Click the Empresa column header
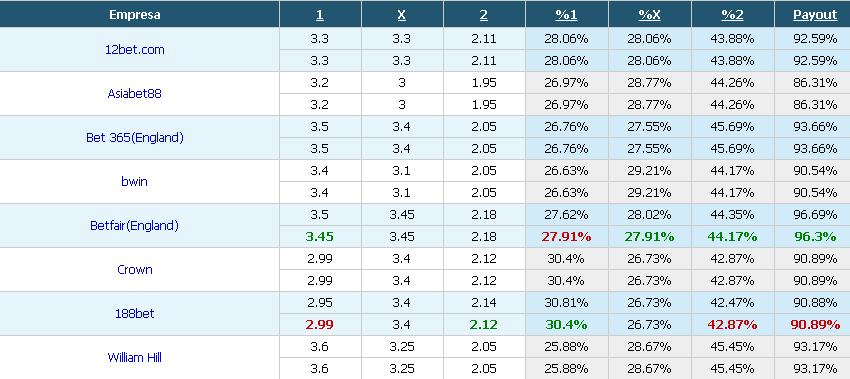This screenshot has width=850, height=379. point(134,15)
